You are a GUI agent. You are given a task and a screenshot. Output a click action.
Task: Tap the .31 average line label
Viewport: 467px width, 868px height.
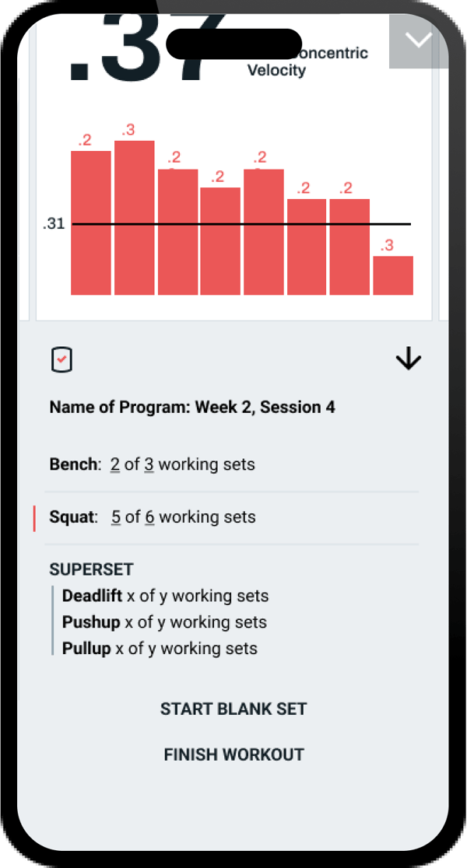tap(53, 225)
